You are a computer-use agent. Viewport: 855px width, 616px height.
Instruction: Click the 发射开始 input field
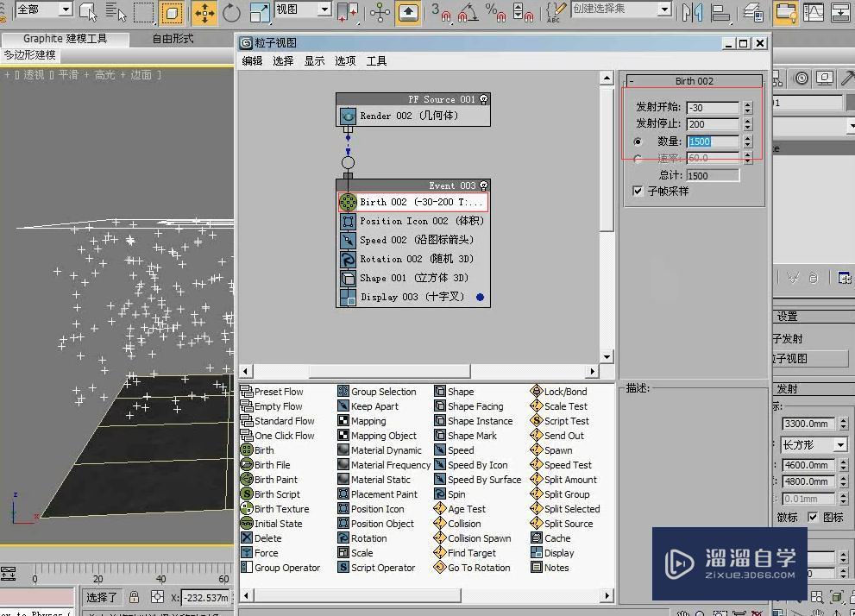(x=712, y=108)
